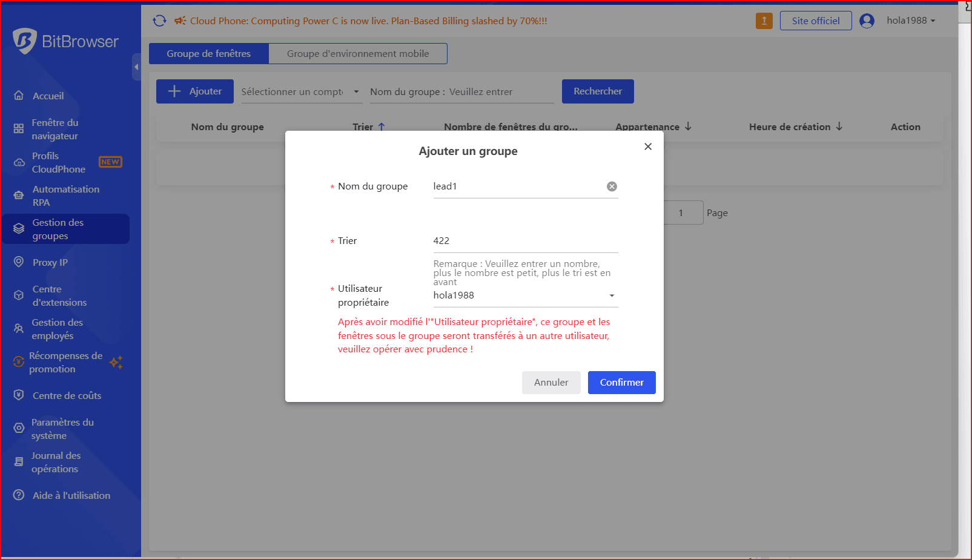Click the Trier number input field
This screenshot has width=972, height=560.
click(524, 241)
